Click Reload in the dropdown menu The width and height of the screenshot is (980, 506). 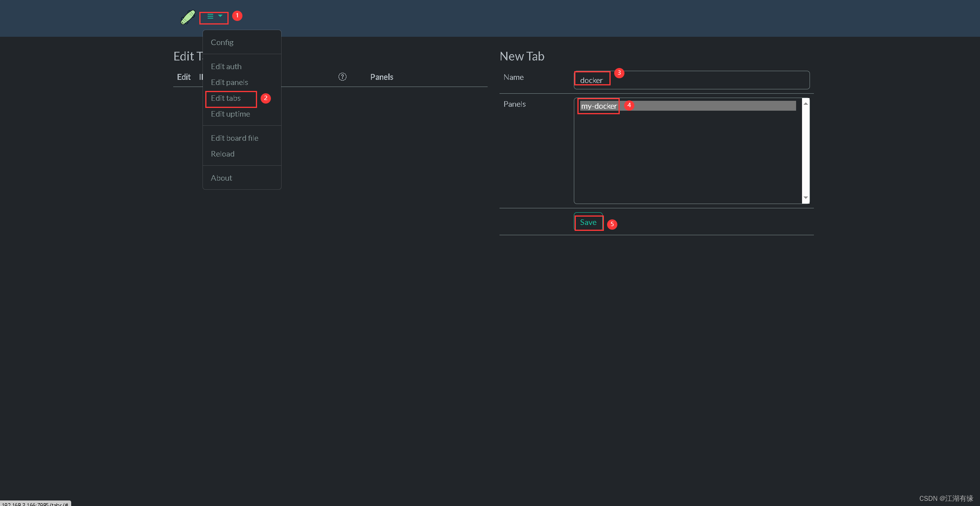223,154
